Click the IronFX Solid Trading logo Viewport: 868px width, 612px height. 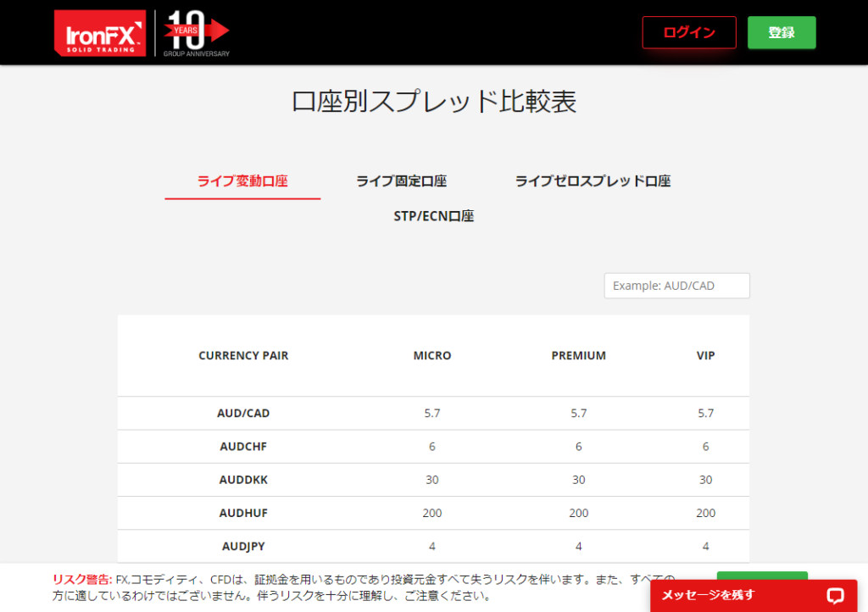tap(100, 33)
